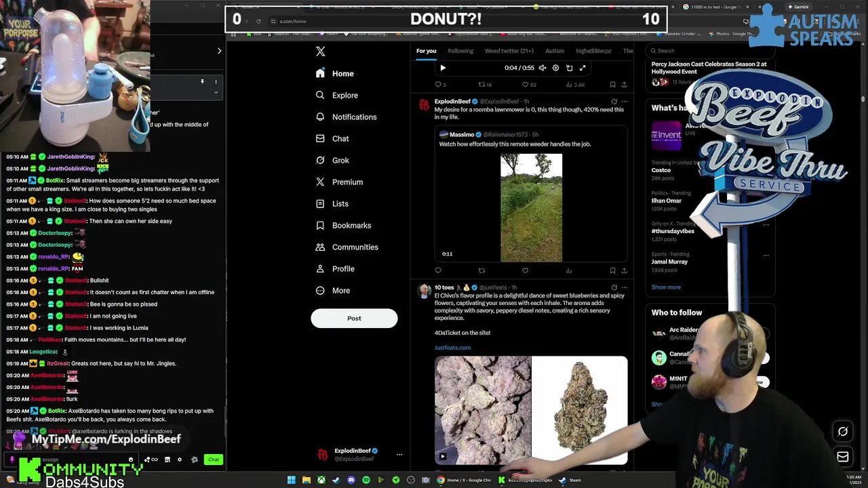Open the 10 toes post options menu
This screenshot has height=488, width=868.
(x=624, y=287)
